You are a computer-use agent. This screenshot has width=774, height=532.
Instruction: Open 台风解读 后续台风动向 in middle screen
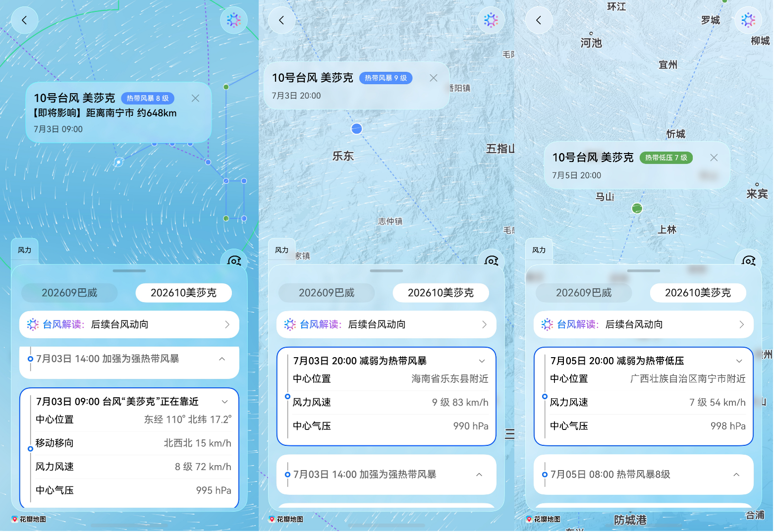point(387,324)
